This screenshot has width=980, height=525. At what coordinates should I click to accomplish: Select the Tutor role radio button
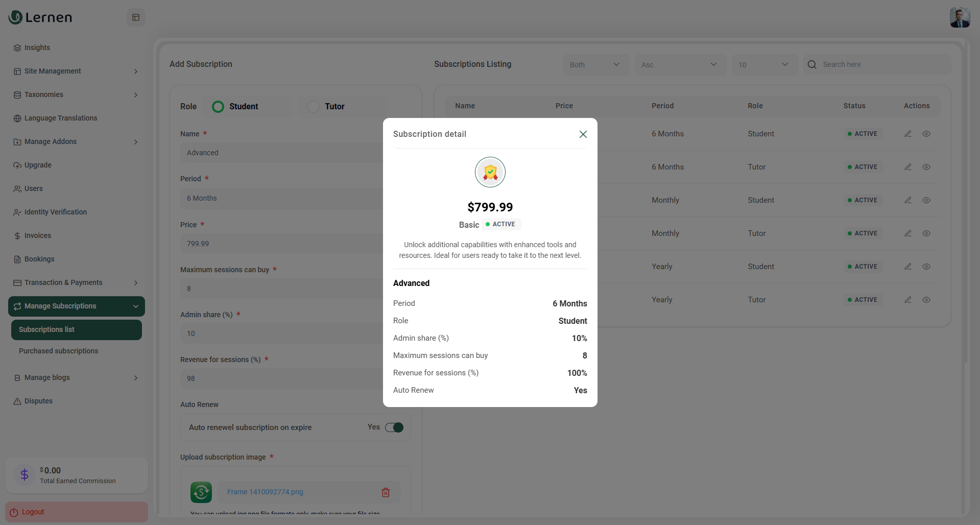[314, 107]
